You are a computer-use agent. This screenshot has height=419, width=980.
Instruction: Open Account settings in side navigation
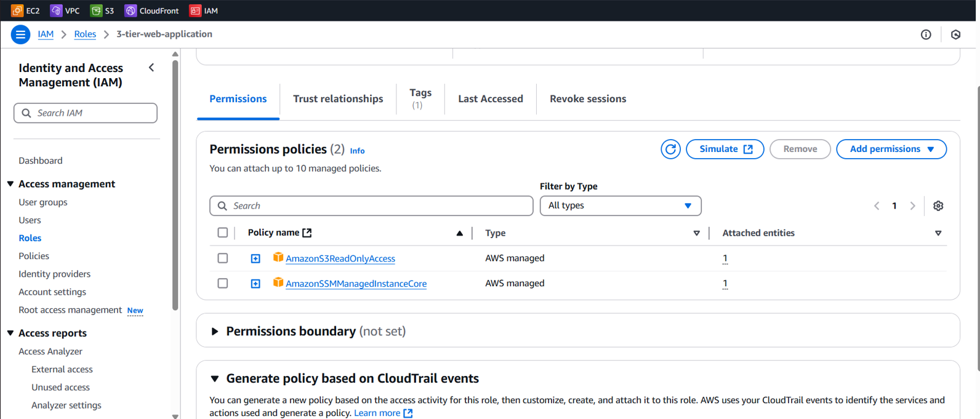[52, 292]
